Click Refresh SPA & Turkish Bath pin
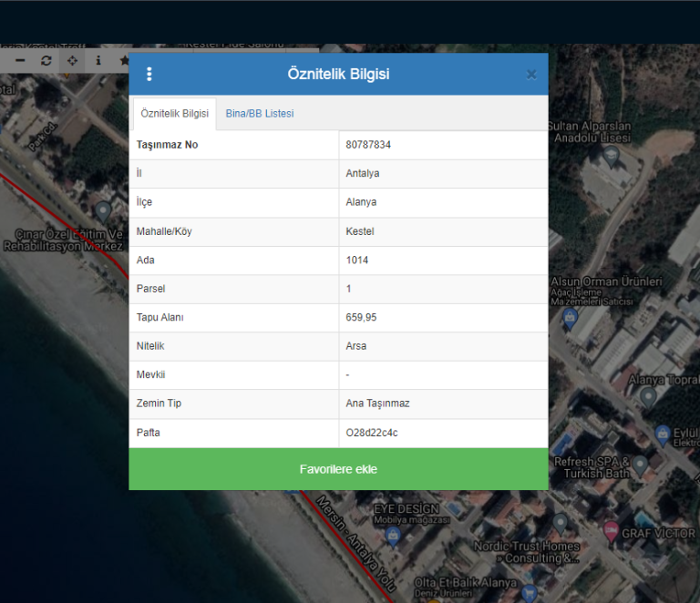The image size is (700, 603). pos(640,466)
